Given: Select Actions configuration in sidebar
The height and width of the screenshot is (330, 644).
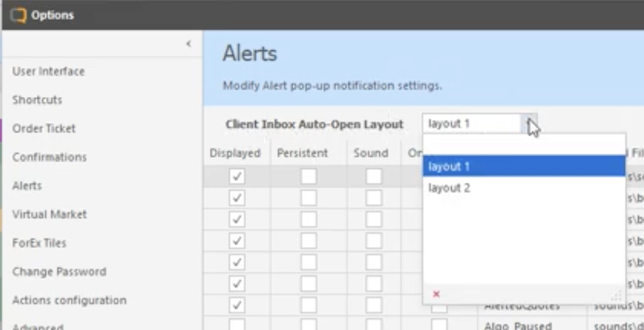Looking at the screenshot, I should point(69,301).
